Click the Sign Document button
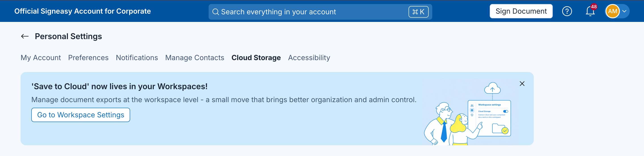This screenshot has height=156, width=644. point(521,11)
